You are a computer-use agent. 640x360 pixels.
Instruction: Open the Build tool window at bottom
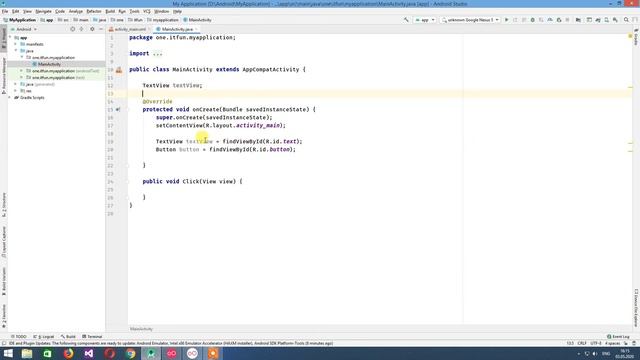point(68,337)
